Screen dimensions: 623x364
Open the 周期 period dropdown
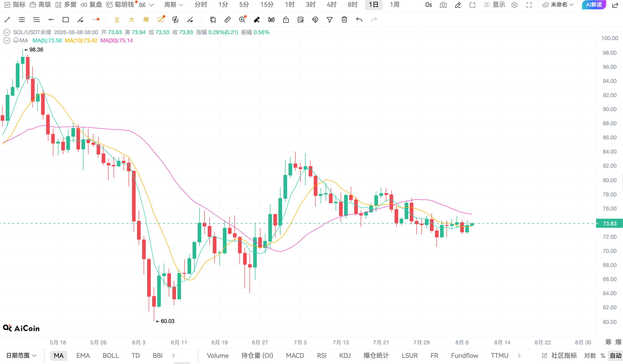[x=173, y=5]
